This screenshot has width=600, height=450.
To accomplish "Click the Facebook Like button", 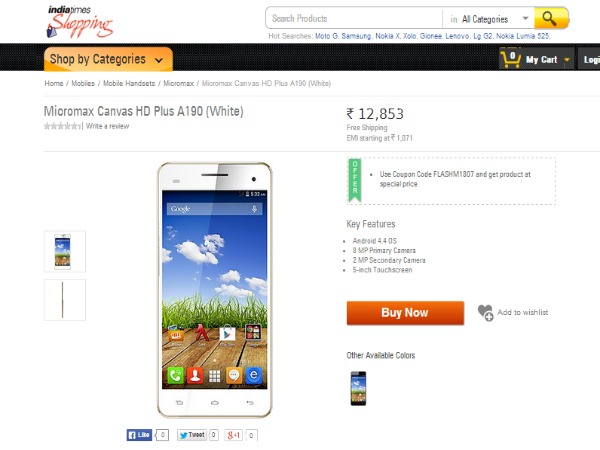I will [x=139, y=435].
